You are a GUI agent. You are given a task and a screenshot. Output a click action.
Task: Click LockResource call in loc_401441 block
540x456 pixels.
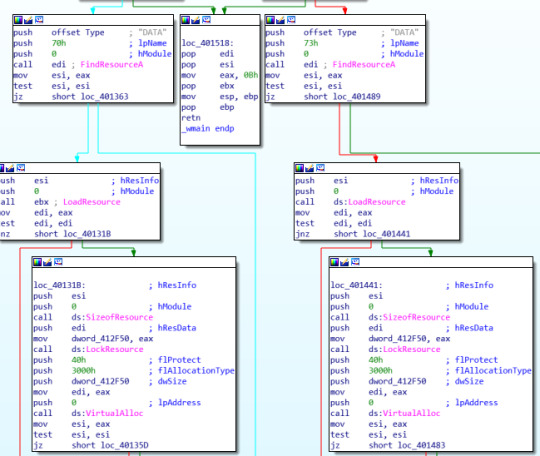(412, 349)
